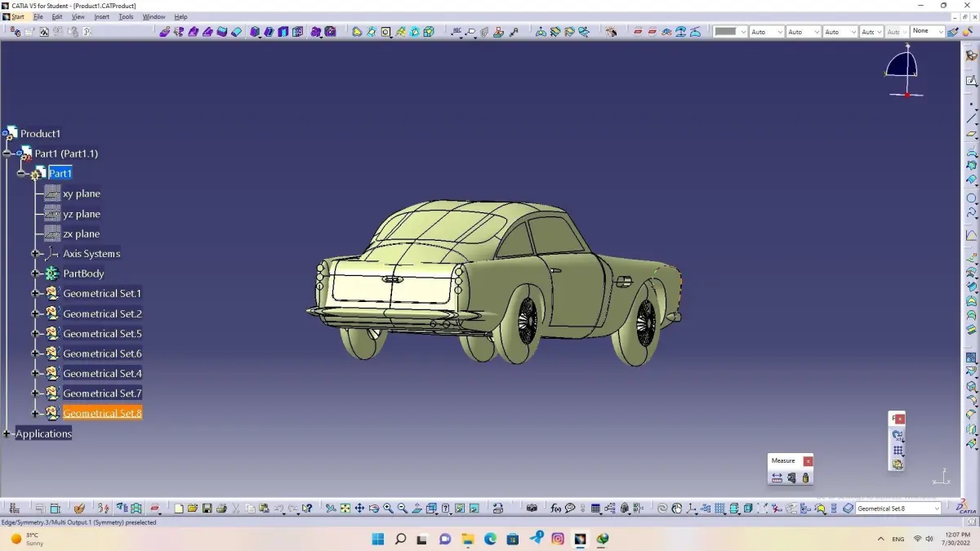Click the Capture camera icon

(532, 508)
